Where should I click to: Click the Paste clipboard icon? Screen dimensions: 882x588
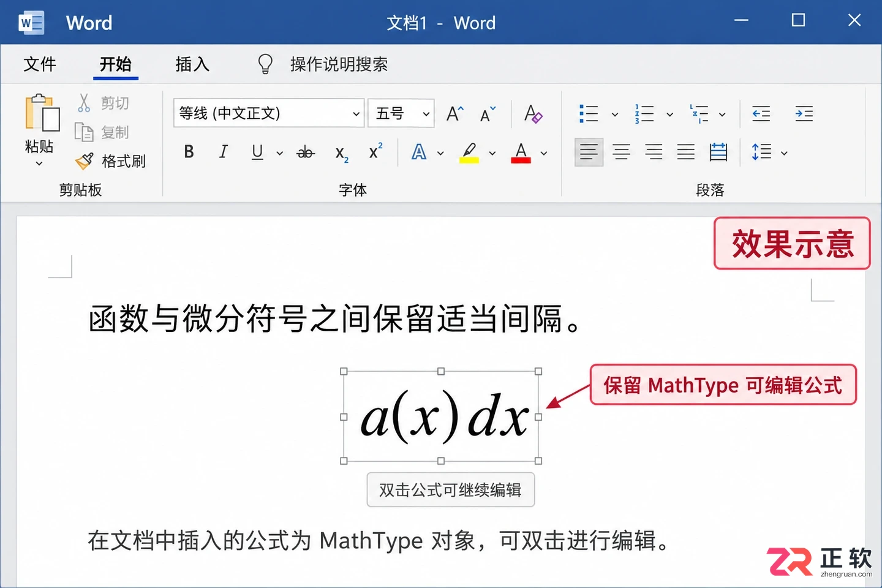[42, 113]
